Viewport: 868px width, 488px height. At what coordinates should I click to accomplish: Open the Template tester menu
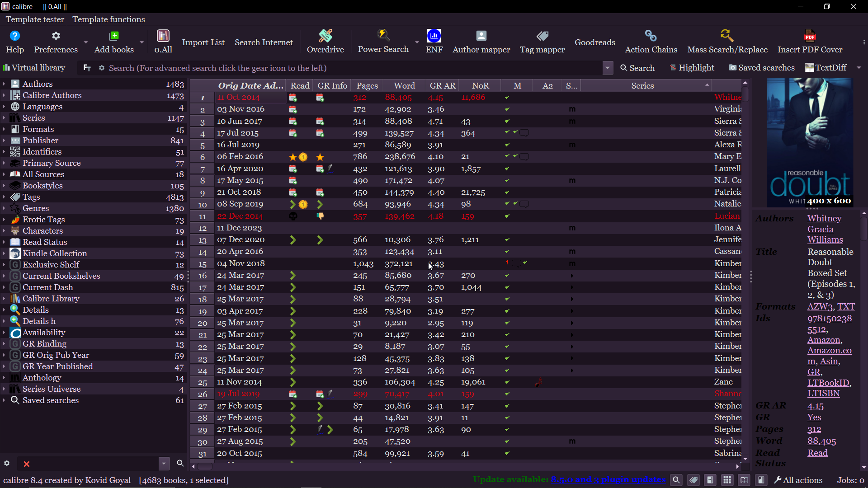[x=35, y=19]
